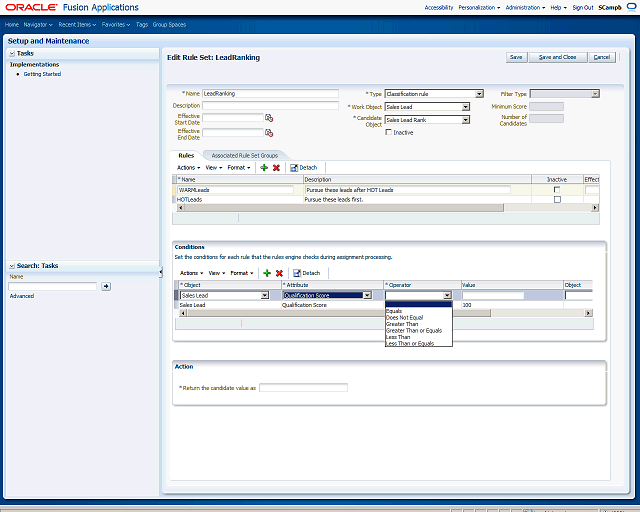Delete the condition with the red X icon
Image resolution: width=640 pixels, height=512 pixels.
click(279, 273)
